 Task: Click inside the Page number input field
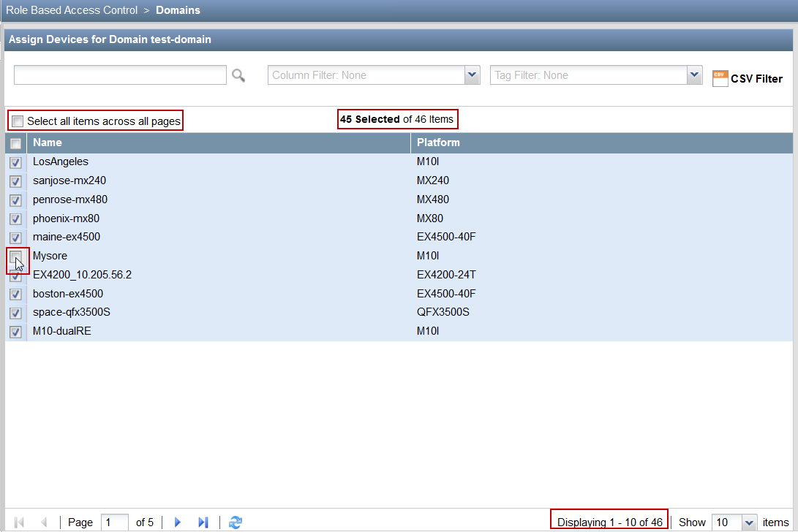click(114, 522)
